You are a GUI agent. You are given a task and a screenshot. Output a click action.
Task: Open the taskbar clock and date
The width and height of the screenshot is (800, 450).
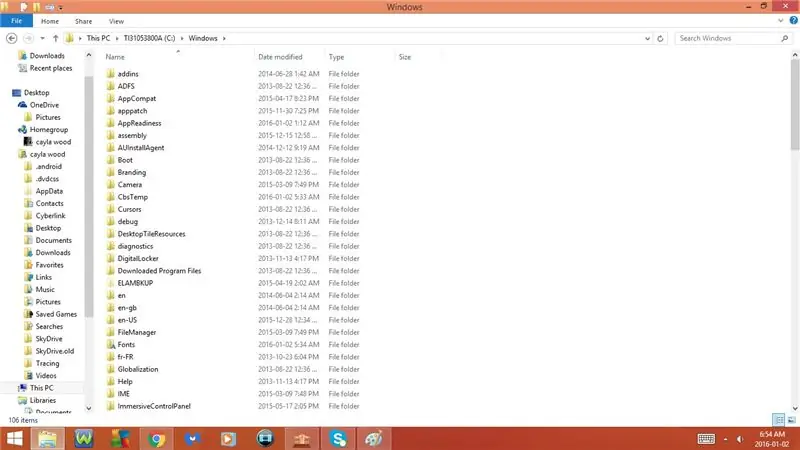772,439
